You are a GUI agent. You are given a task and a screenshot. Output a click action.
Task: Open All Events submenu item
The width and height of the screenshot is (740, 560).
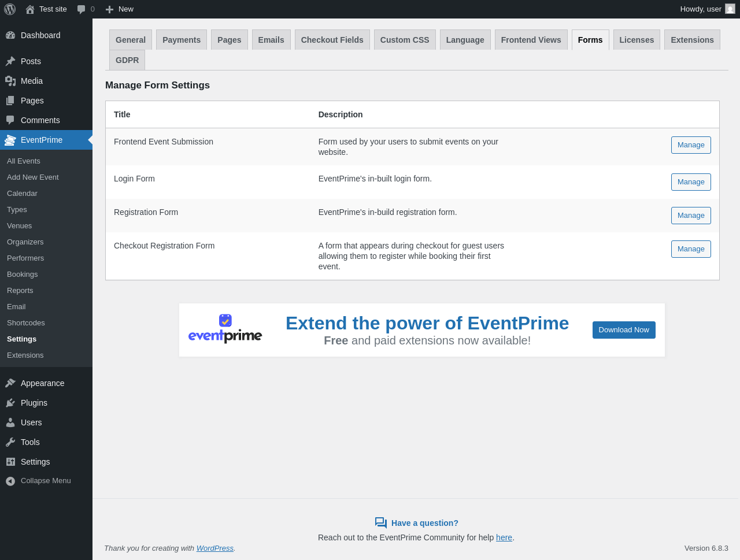(46, 161)
